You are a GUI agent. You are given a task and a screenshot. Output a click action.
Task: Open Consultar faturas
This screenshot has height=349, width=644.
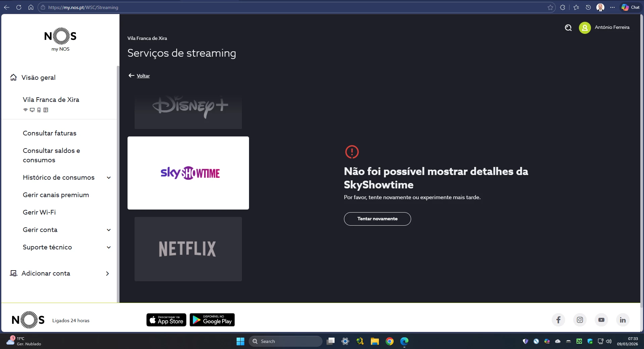(x=50, y=133)
